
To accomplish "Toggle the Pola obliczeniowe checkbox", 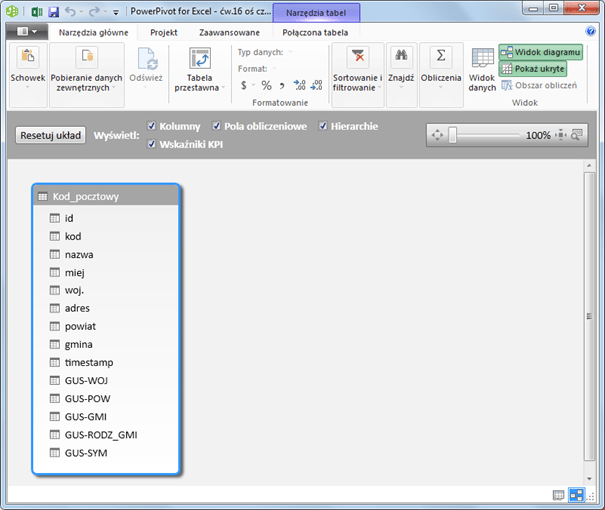I will click(x=216, y=126).
